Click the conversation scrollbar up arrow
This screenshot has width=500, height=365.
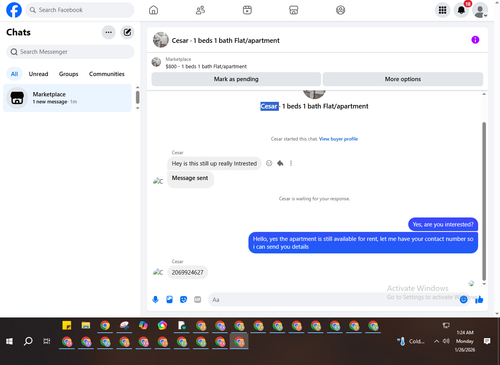click(x=484, y=94)
